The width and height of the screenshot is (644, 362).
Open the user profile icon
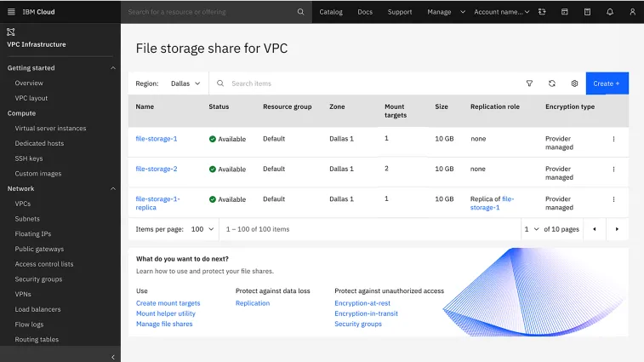click(x=632, y=12)
